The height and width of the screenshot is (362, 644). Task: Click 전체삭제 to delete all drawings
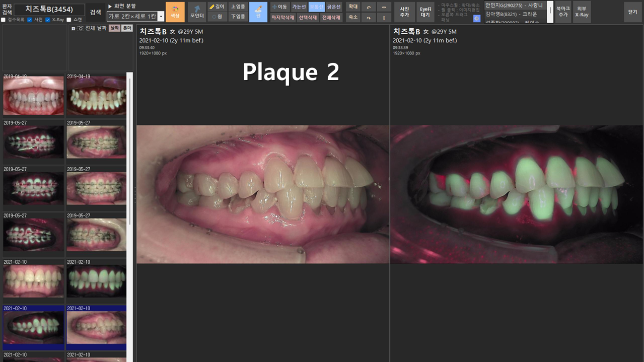(x=331, y=17)
